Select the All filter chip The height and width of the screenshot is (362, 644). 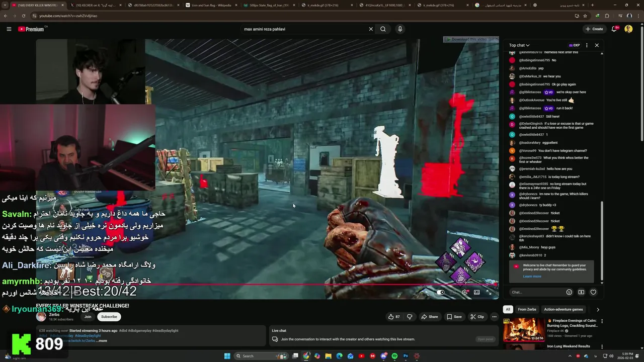(508, 310)
